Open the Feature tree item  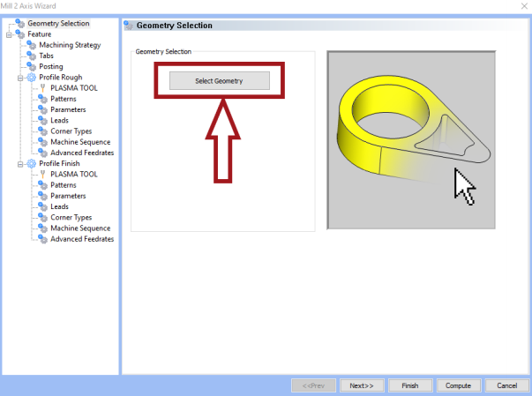[40, 34]
